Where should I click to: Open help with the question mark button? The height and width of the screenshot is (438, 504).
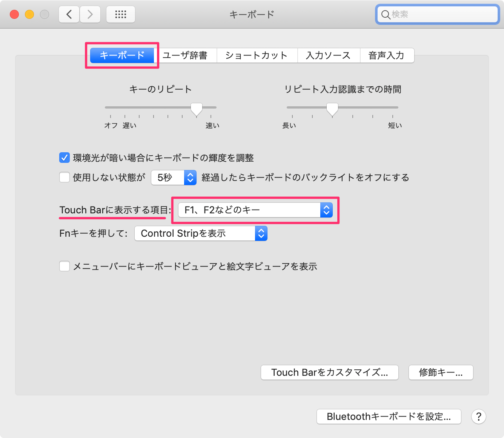pos(479,417)
